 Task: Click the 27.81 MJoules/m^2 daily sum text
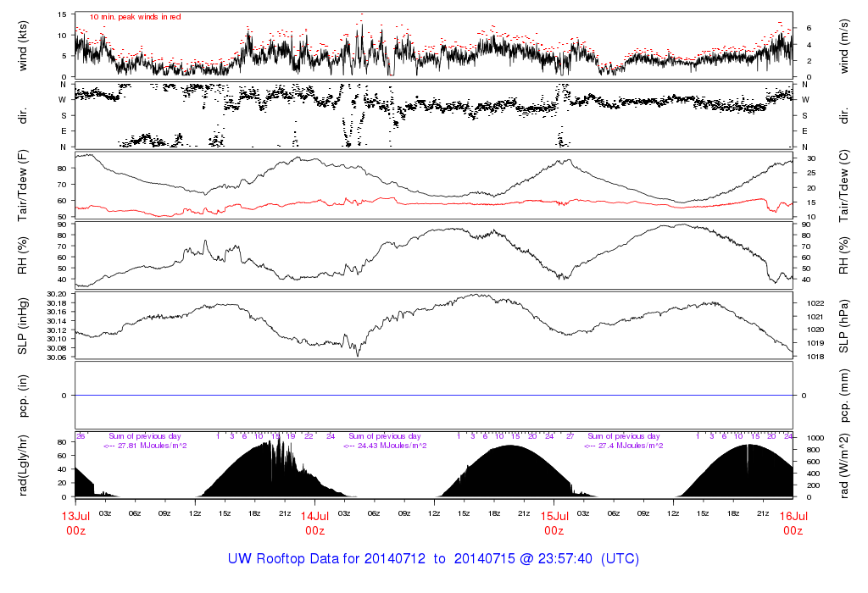point(145,446)
